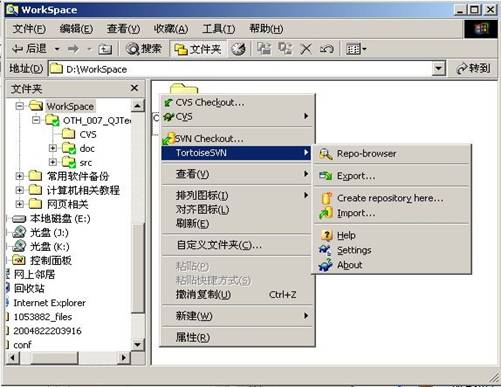Click the folder tree scroll-down arrow
The width and height of the screenshot is (501, 387).
(138, 345)
